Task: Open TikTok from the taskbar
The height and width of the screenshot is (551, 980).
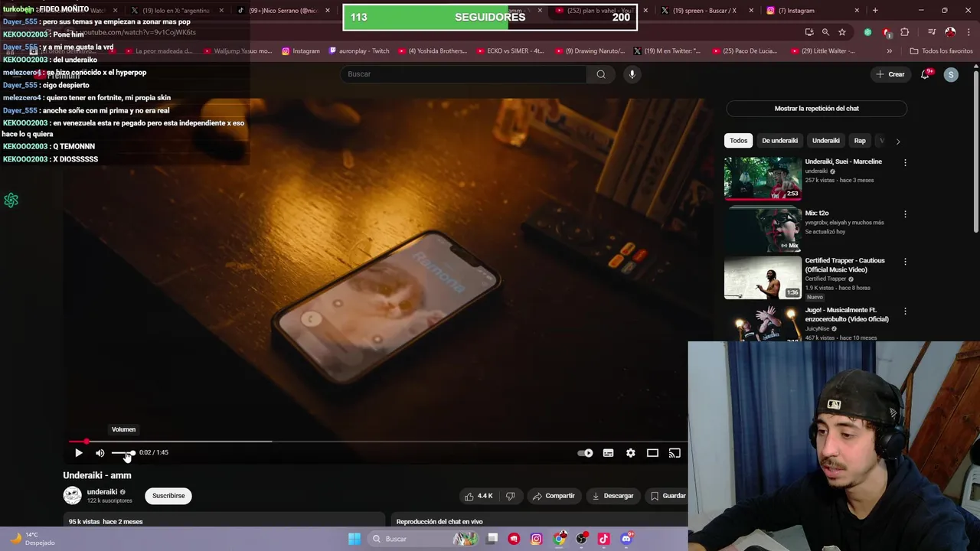Action: [603, 539]
